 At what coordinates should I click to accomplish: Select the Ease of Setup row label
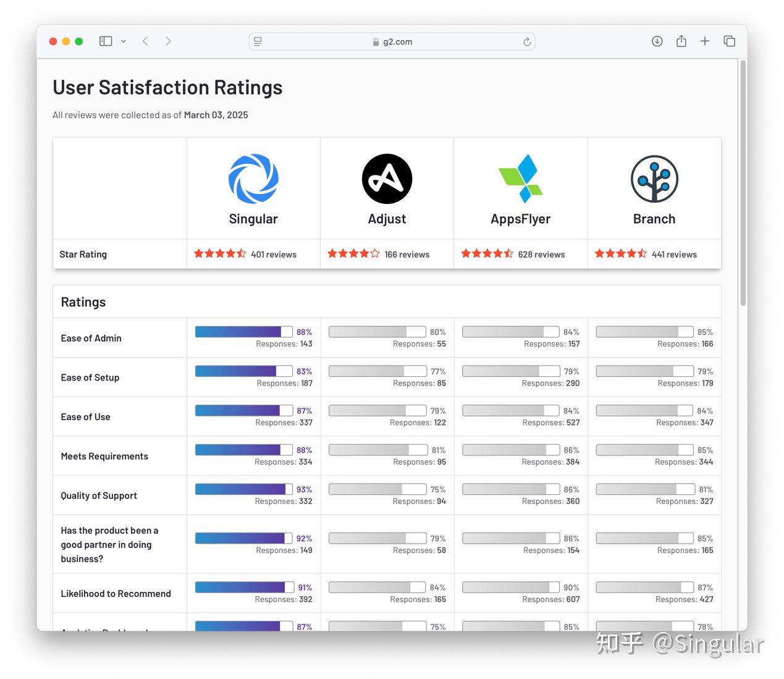(90, 377)
